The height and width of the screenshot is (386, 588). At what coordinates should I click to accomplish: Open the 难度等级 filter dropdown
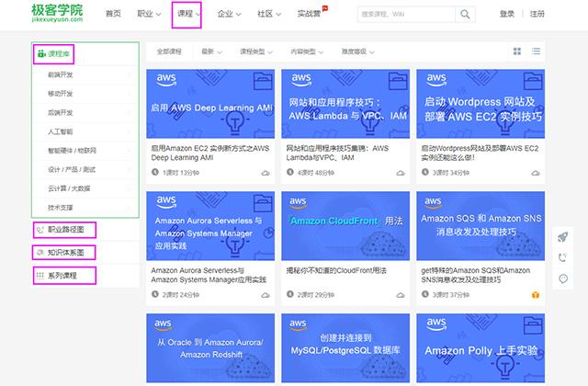[x=357, y=51]
